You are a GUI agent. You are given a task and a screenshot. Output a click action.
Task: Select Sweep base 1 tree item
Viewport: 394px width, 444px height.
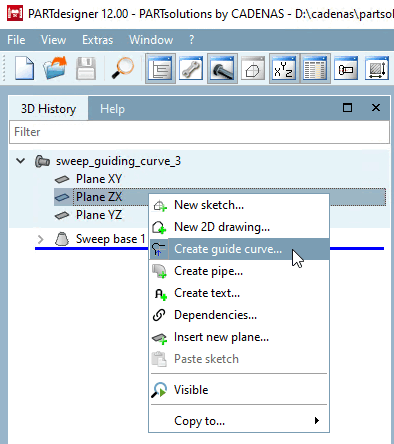click(110, 239)
